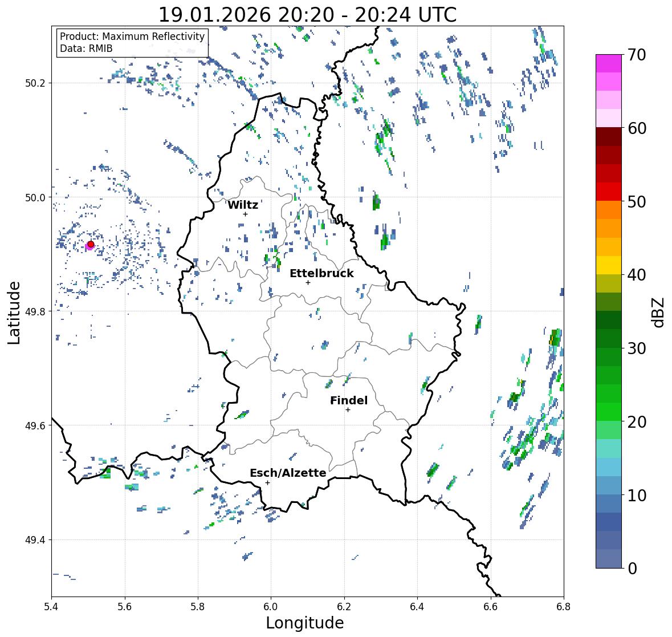Click the 5.6 longitude tick label
The width and height of the screenshot is (672, 637).
(125, 607)
